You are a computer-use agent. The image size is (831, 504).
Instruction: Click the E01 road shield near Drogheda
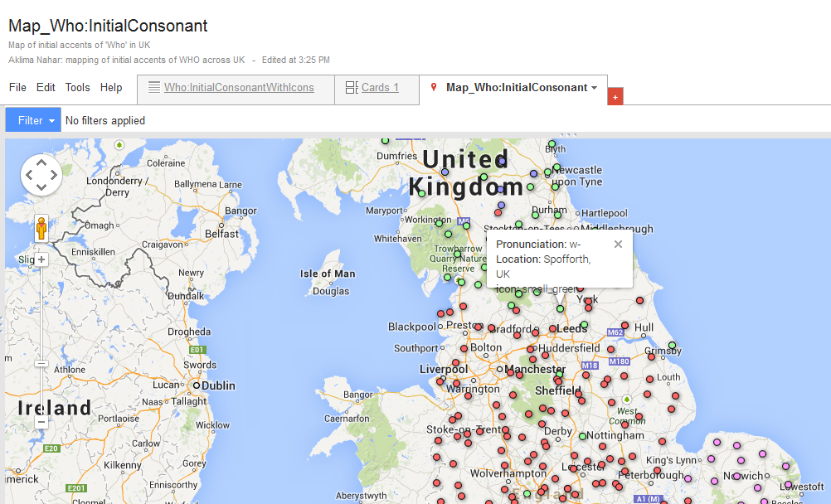tap(197, 350)
